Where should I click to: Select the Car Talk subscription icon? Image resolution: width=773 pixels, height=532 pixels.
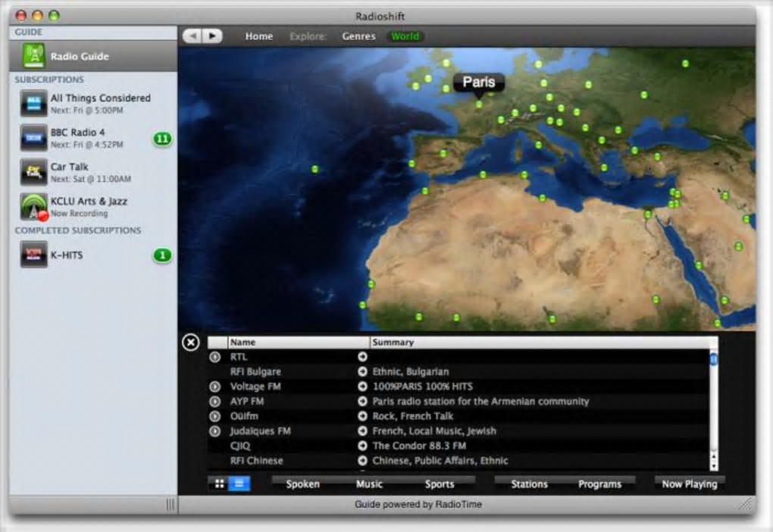(x=33, y=171)
